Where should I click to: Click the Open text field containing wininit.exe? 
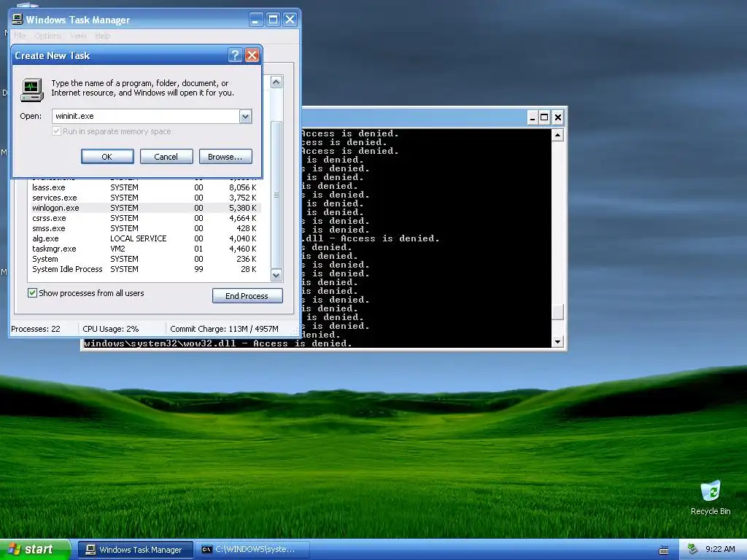coord(146,116)
